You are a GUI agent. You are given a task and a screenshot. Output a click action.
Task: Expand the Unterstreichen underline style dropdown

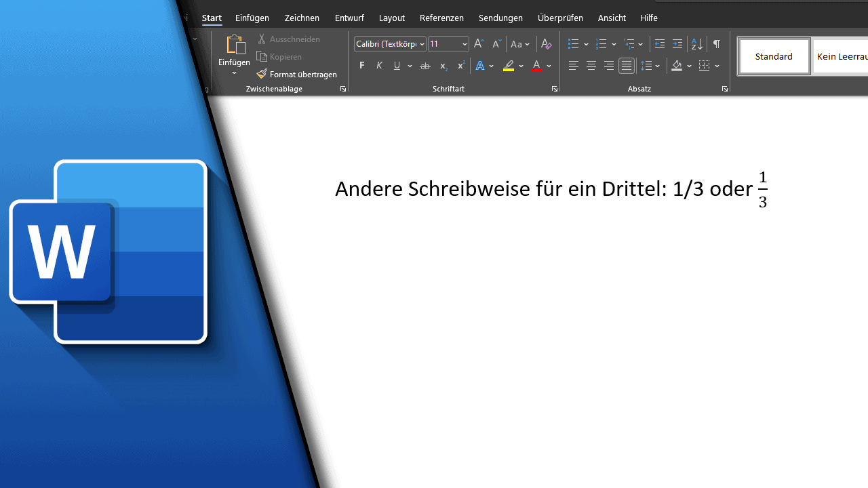pyautogui.click(x=410, y=66)
